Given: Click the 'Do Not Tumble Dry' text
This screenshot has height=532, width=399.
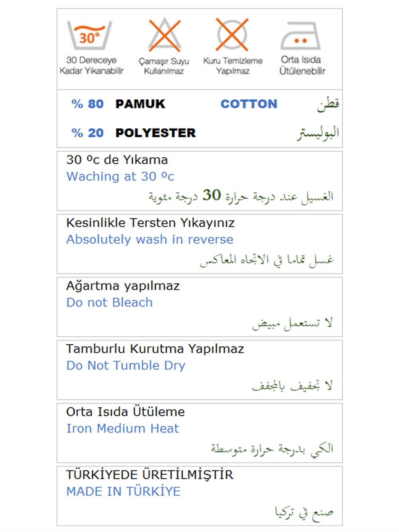Looking at the screenshot, I should pos(126,366).
